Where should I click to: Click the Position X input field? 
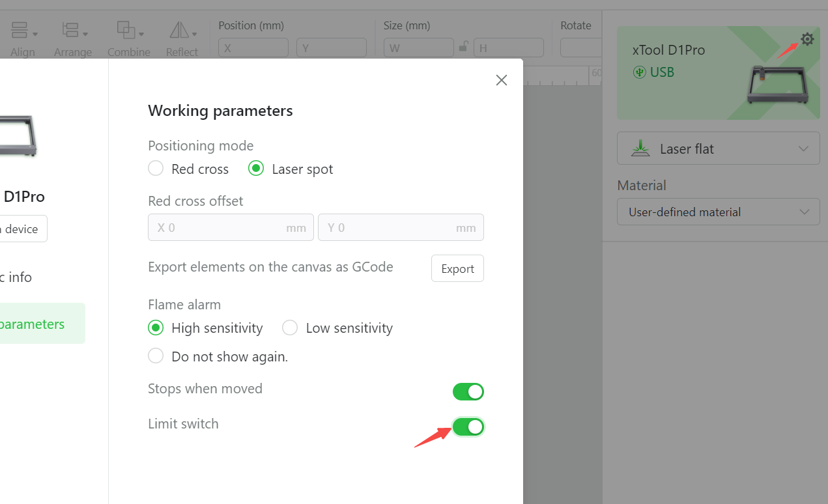tap(253, 48)
